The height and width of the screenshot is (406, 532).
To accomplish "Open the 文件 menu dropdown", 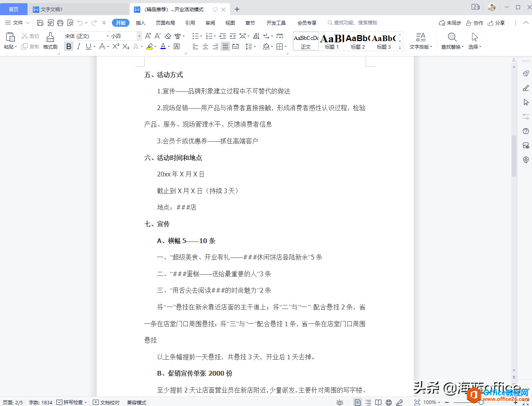I will pos(18,23).
